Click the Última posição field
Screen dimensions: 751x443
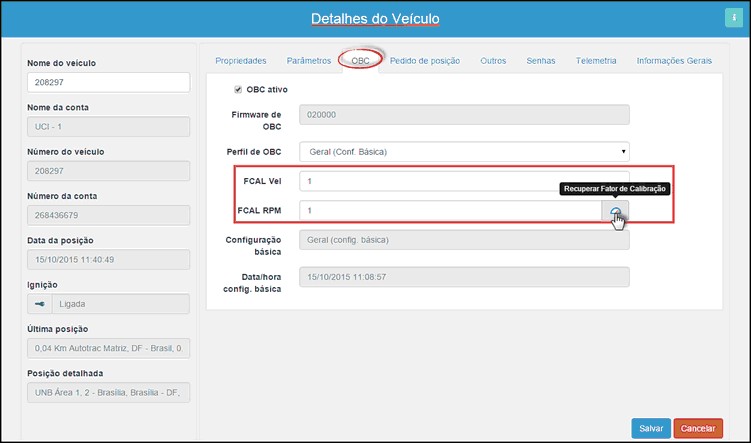pyautogui.click(x=108, y=348)
